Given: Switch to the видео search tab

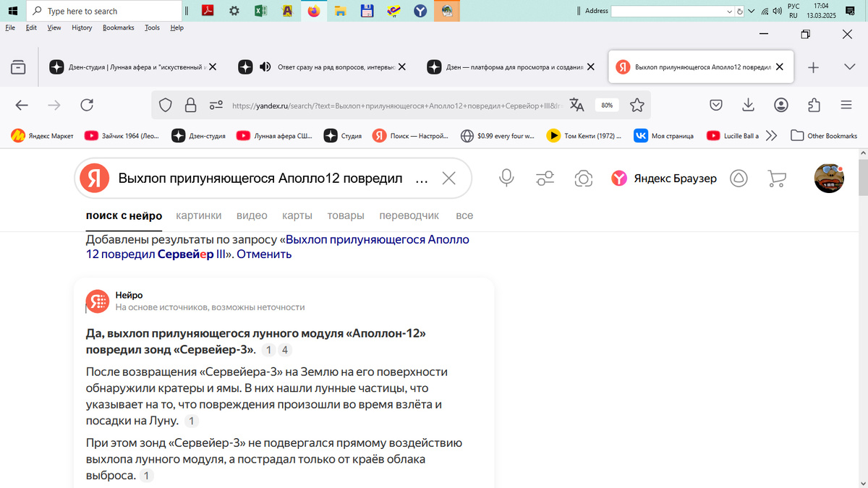Looking at the screenshot, I should (x=252, y=215).
